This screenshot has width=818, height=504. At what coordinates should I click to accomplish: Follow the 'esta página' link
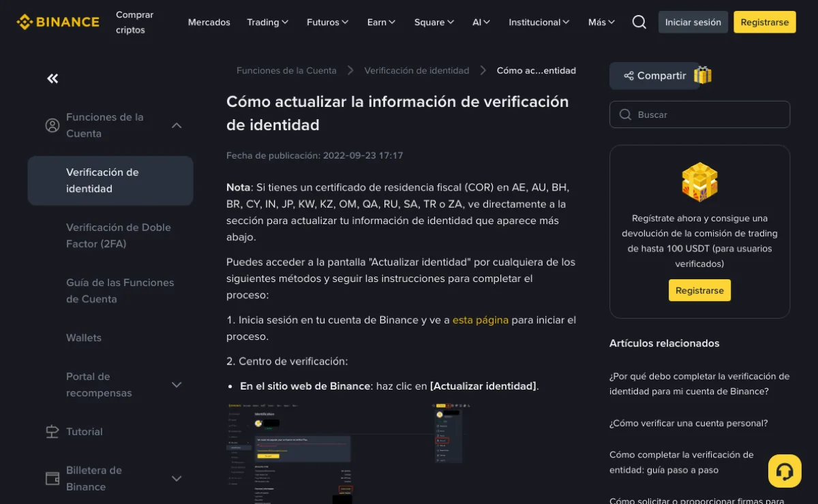481,320
